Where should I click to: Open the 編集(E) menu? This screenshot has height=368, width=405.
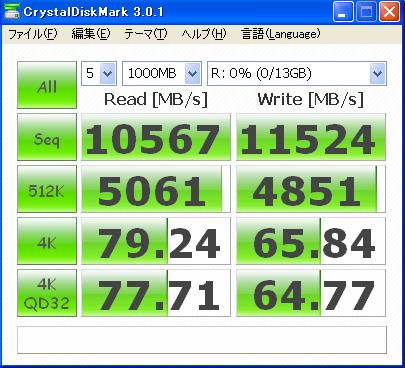91,34
